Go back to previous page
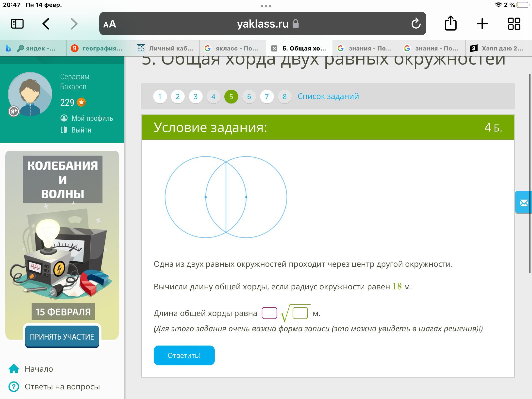The height and width of the screenshot is (399, 532). point(46,24)
